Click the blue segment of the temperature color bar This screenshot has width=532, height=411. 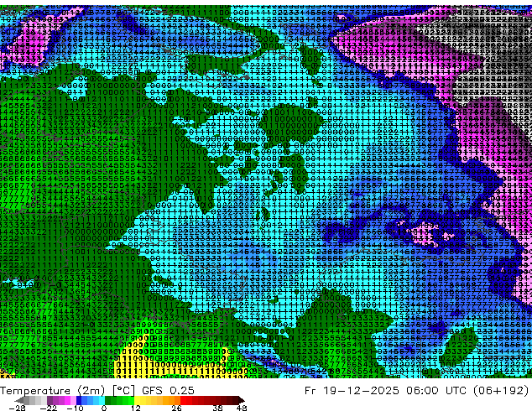pyautogui.click(x=91, y=400)
